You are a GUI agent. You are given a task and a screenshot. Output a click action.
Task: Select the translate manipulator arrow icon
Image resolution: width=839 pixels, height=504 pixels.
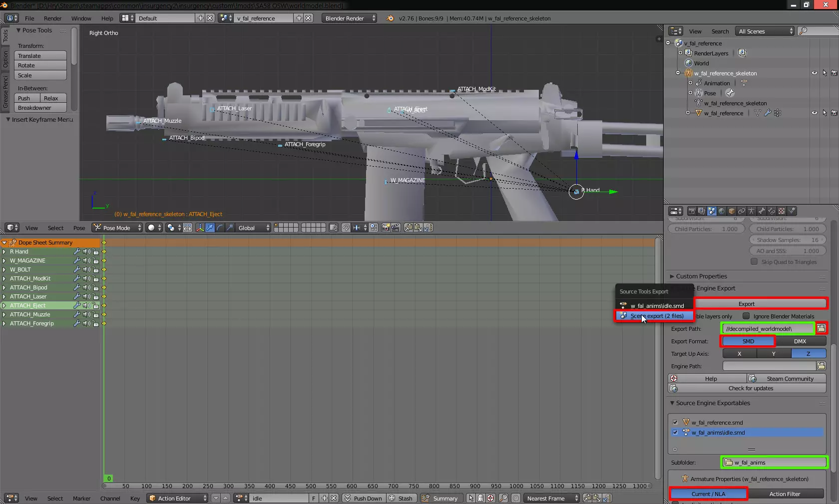(210, 228)
